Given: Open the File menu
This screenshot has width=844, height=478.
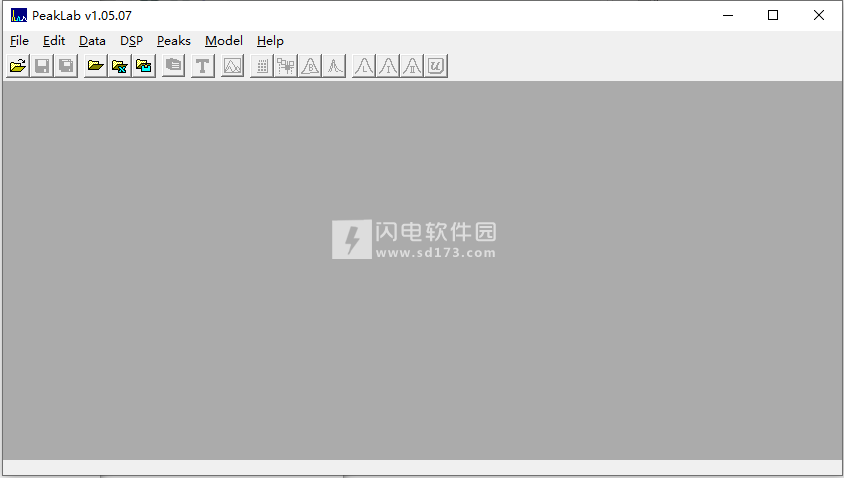Looking at the screenshot, I should pyautogui.click(x=19, y=41).
